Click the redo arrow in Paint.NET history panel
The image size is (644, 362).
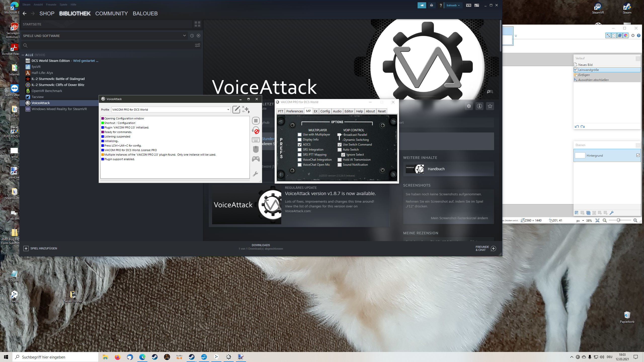[x=583, y=126]
